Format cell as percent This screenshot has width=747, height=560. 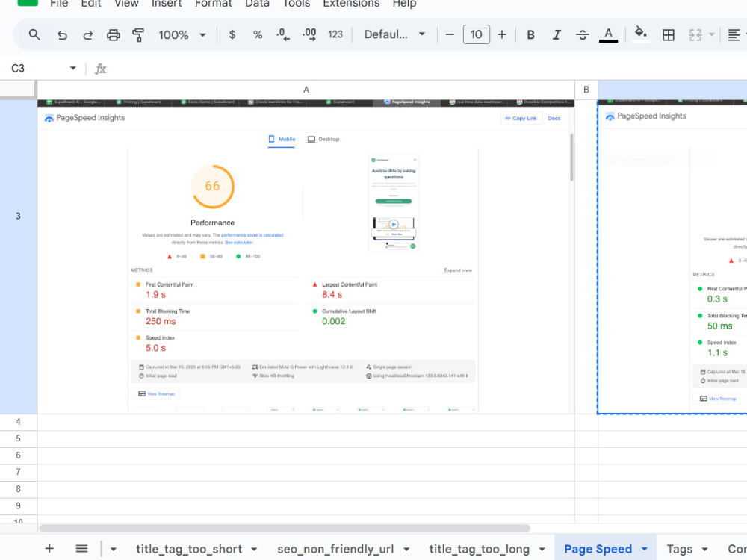pyautogui.click(x=258, y=34)
